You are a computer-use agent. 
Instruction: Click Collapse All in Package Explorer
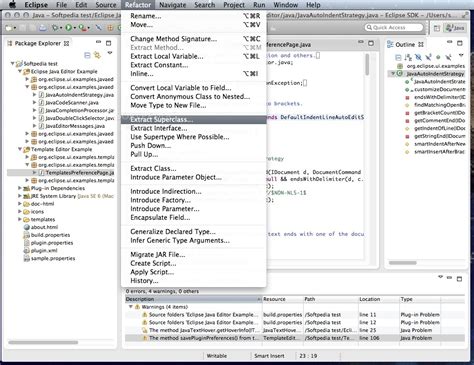coord(87,55)
